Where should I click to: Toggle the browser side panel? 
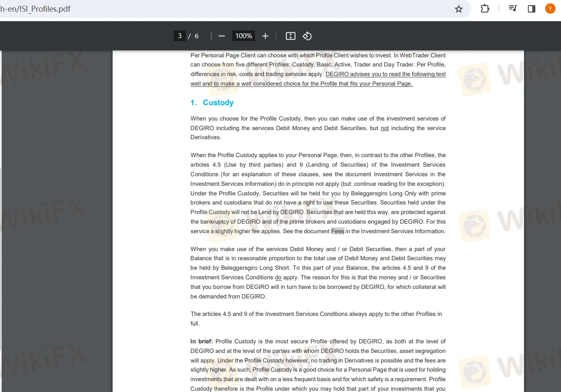tap(531, 9)
